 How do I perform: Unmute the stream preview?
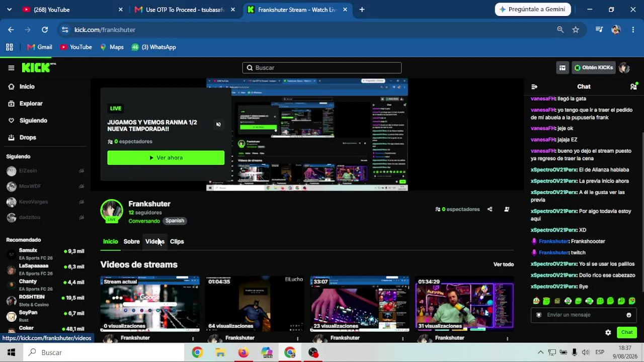[218, 124]
